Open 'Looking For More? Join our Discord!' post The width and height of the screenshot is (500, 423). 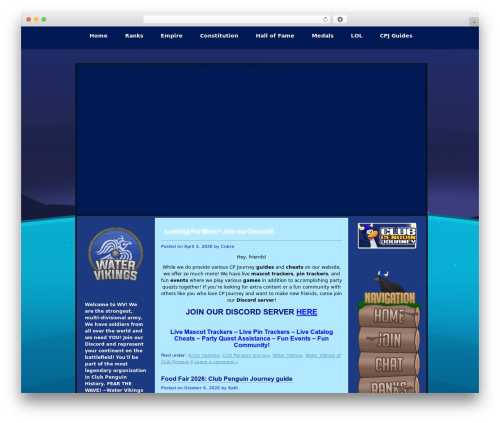coord(219,231)
